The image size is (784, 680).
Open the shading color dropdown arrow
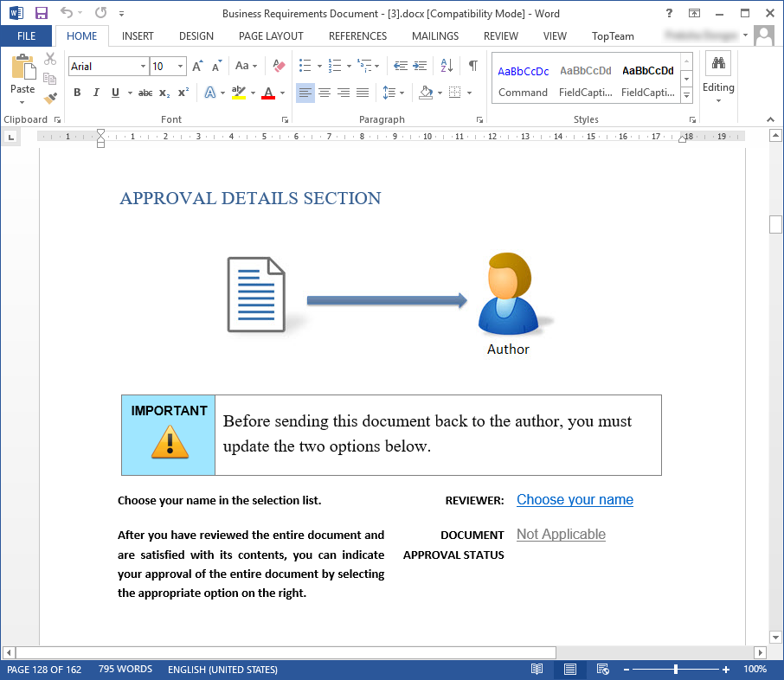coord(440,93)
